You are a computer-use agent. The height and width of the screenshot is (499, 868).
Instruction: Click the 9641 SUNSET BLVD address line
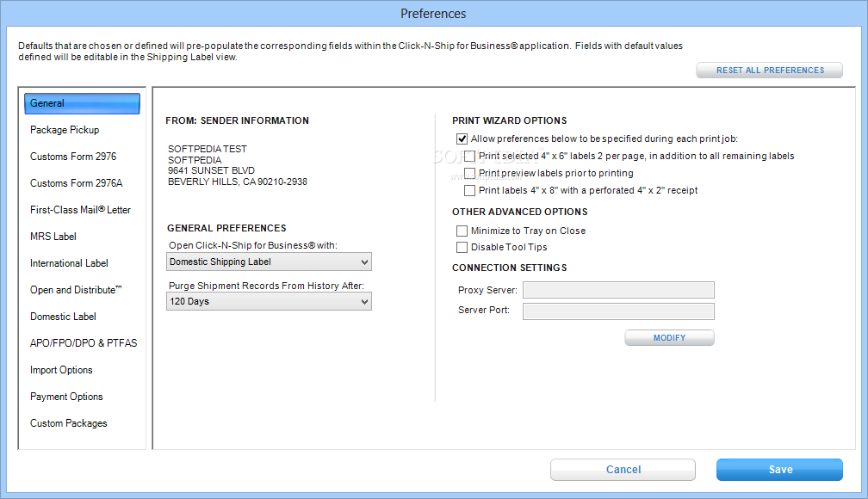pos(212,170)
